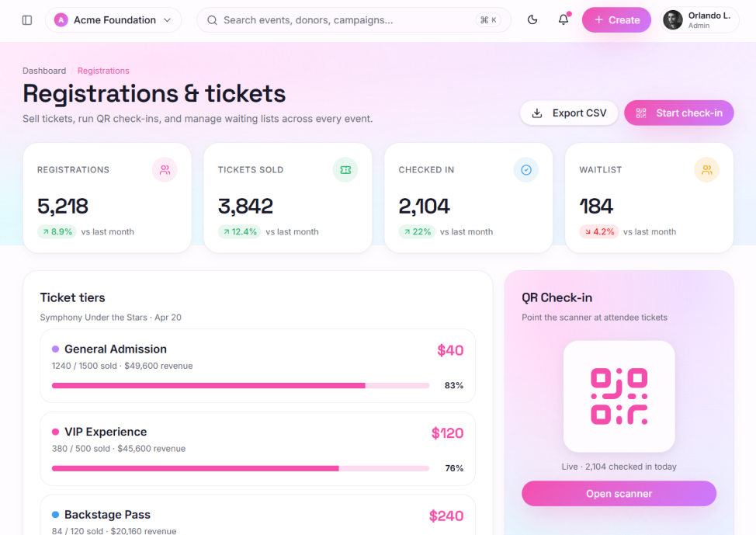Open notifications bell
Viewport: 756px width, 535px height.
coord(564,19)
